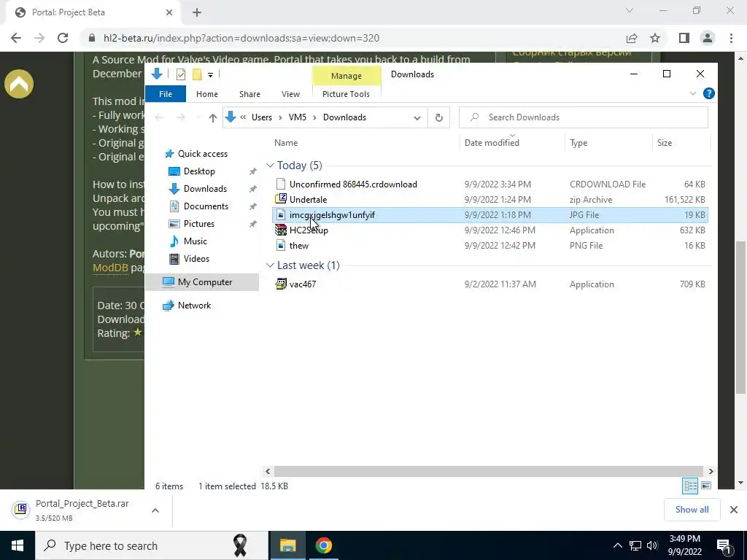Viewport: 747px width, 560px height.
Task: Close the Chrome downloads bar
Action: [734, 510]
